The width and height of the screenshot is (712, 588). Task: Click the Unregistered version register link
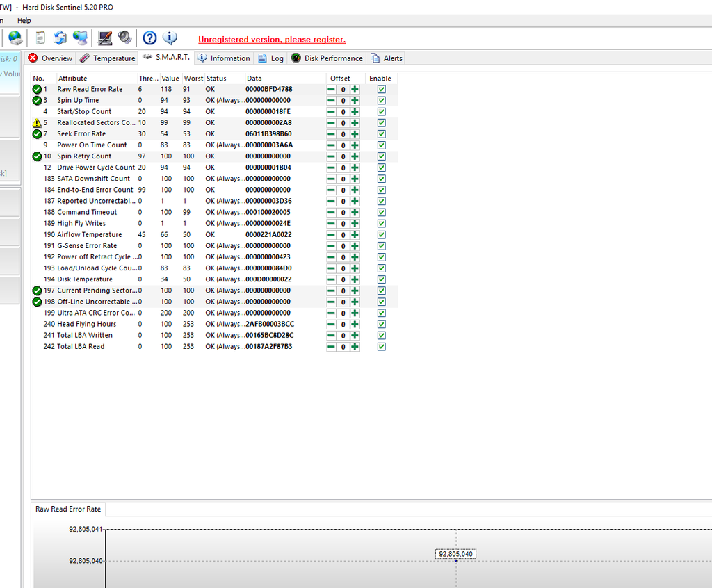point(272,40)
